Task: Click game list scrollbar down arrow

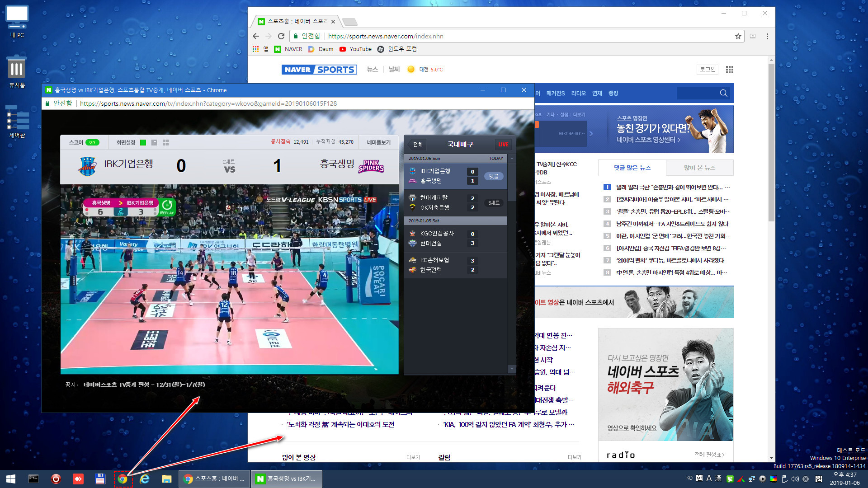Action: click(x=512, y=369)
